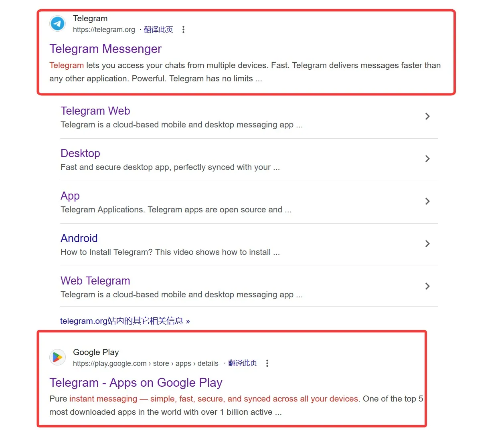Expand the App sitelink chevron
Image resolution: width=504 pixels, height=436 pixels.
tap(427, 201)
